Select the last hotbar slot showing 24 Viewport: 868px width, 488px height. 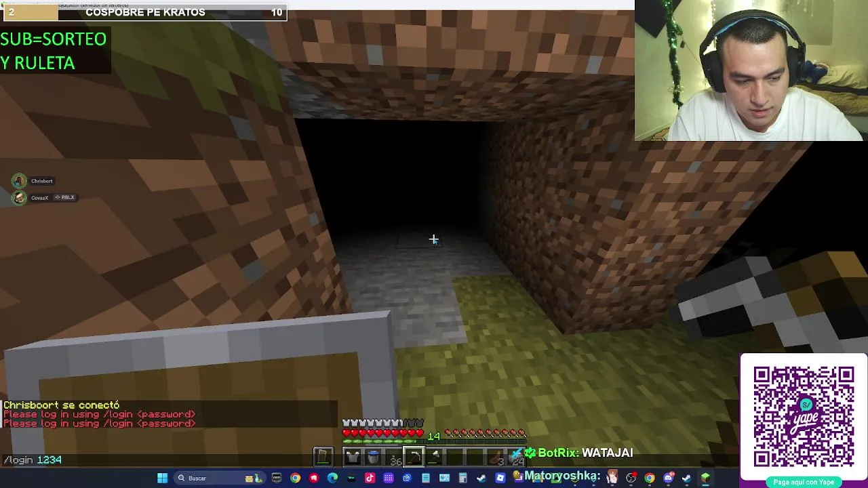(x=516, y=457)
